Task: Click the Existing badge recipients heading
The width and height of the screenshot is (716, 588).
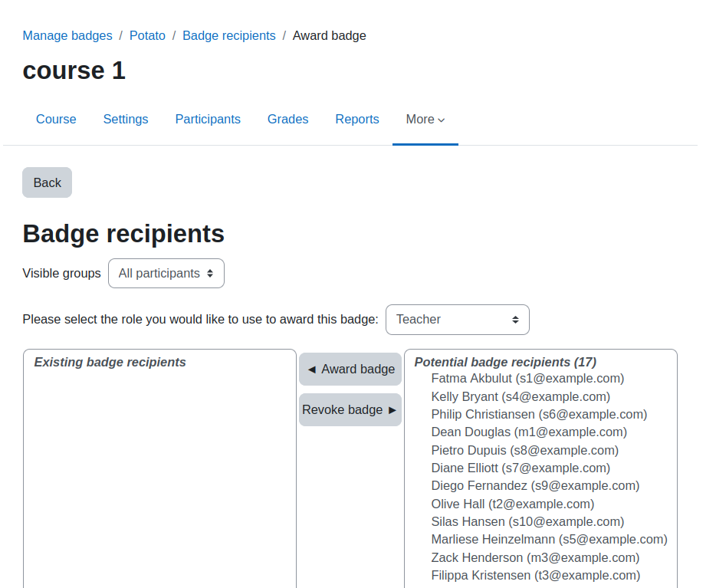Action: click(x=110, y=363)
